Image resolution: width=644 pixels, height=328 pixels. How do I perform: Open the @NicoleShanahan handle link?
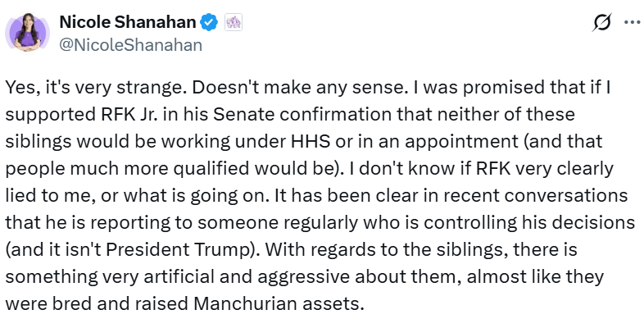[133, 46]
